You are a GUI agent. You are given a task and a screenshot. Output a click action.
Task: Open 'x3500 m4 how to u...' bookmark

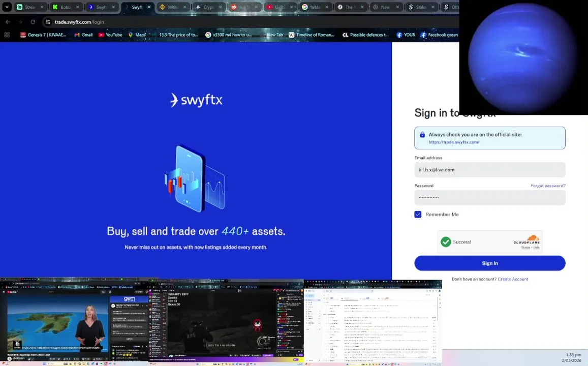[229, 35]
